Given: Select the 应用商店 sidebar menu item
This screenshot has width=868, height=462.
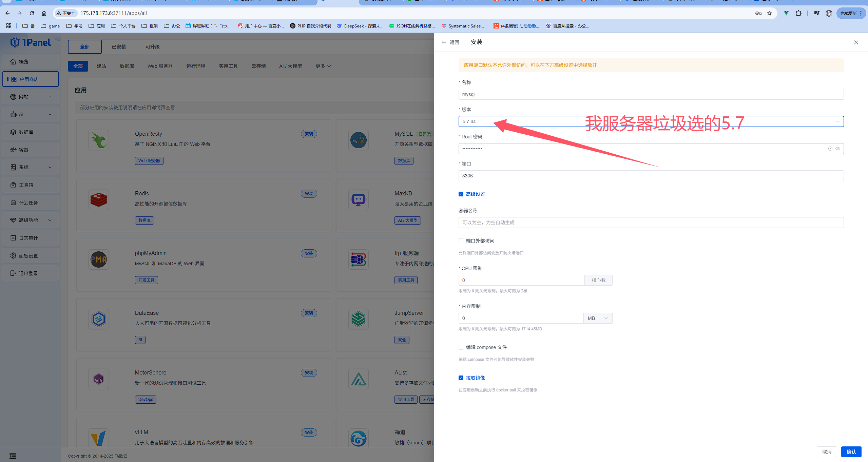Looking at the screenshot, I should 31,79.
